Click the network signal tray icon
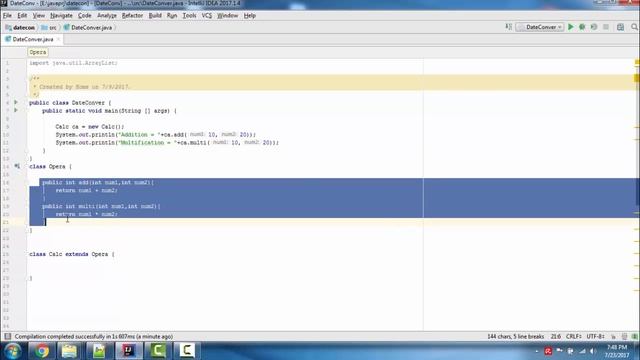This screenshot has height=360, width=640. point(582,351)
